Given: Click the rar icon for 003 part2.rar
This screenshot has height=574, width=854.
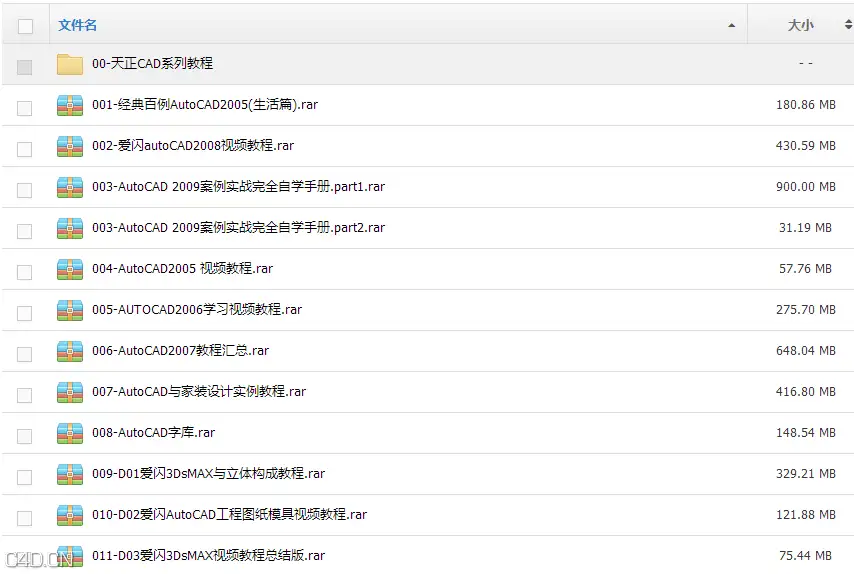Looking at the screenshot, I should [70, 228].
